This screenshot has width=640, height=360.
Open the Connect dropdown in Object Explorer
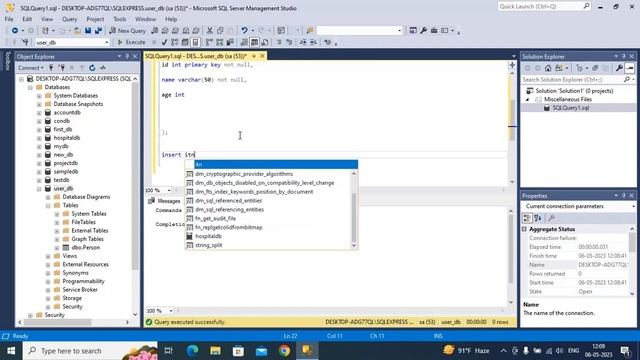(31, 68)
